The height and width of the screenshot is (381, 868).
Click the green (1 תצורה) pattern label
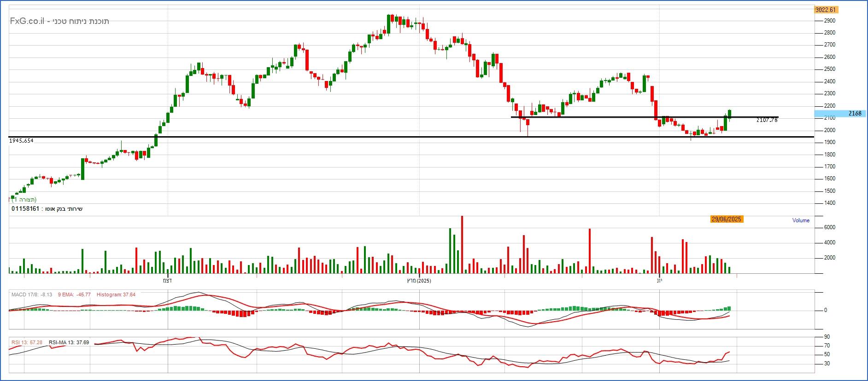point(24,200)
